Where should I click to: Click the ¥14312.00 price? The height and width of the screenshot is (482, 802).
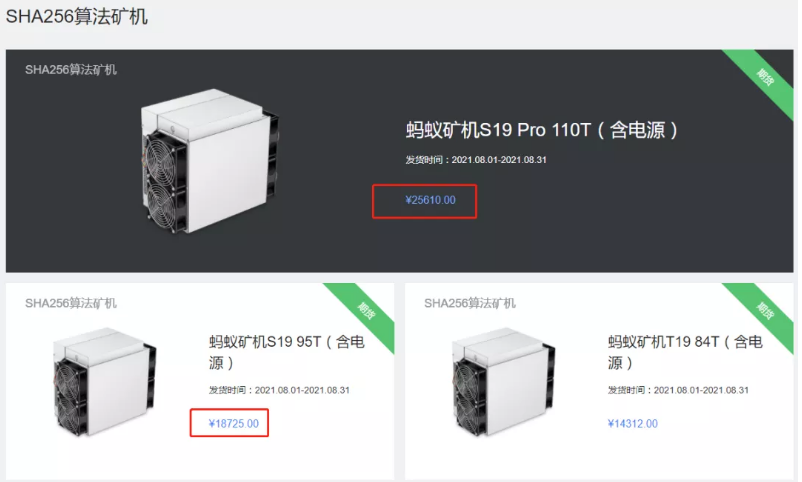pyautogui.click(x=633, y=424)
